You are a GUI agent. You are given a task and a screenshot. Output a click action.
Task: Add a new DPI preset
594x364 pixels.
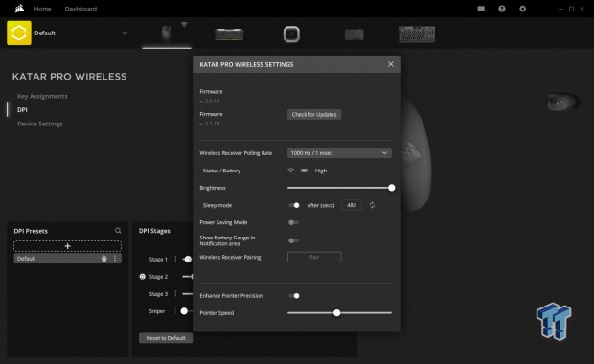pos(67,246)
